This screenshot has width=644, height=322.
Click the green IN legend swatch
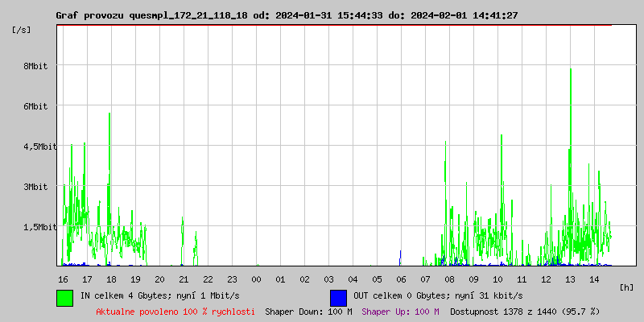[x=65, y=297]
